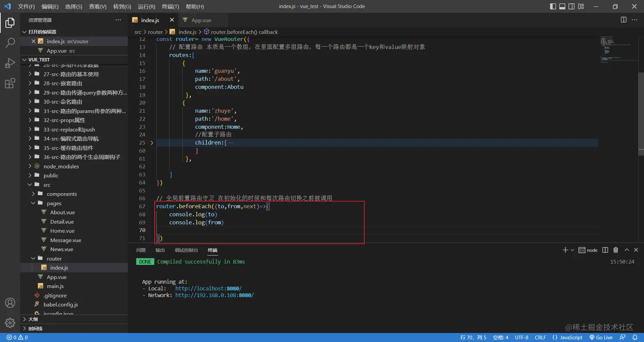The image size is (644, 342).
Task: Expand the public folder
Action: (74, 175)
